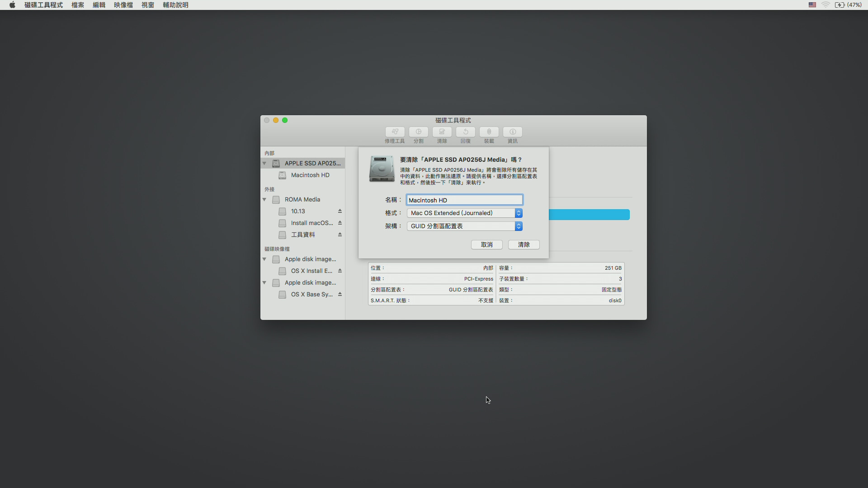Click the second Apple disk image icon
Screen dimensions: 868x488
point(276,282)
